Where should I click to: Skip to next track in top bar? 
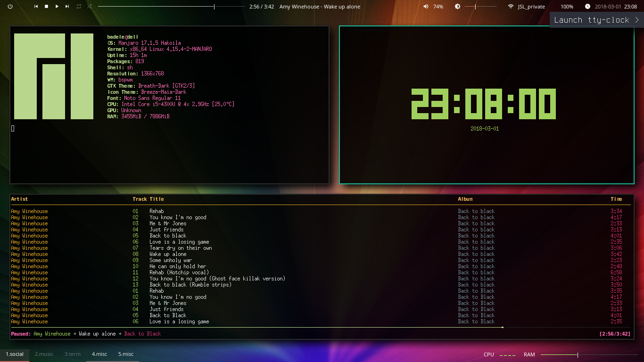pos(67,7)
